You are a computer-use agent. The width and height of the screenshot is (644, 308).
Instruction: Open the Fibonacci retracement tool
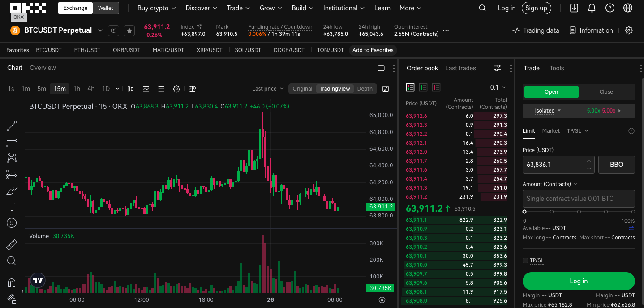click(12, 142)
